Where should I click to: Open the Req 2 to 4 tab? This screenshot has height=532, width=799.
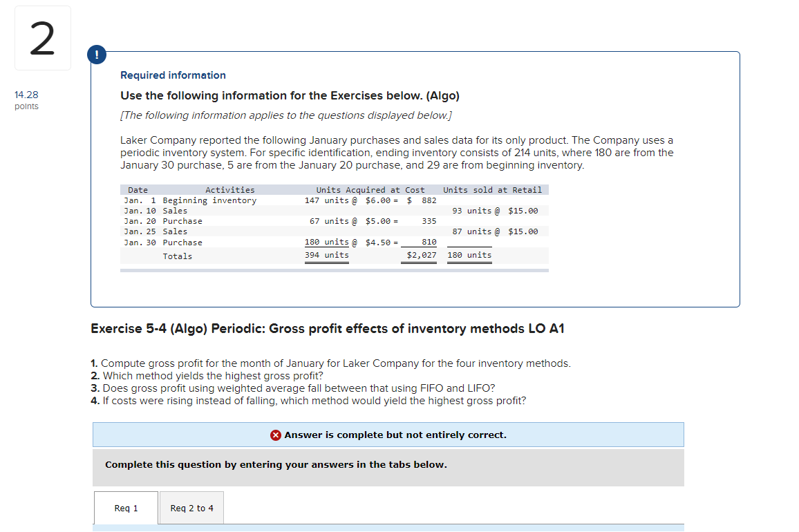[191, 508]
